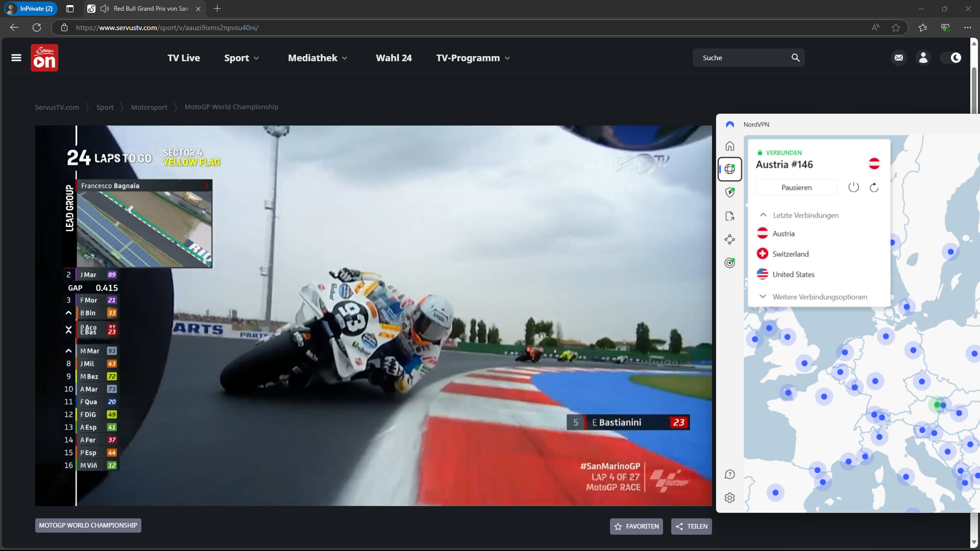Open the Wahl 24 menu item

pos(394,58)
